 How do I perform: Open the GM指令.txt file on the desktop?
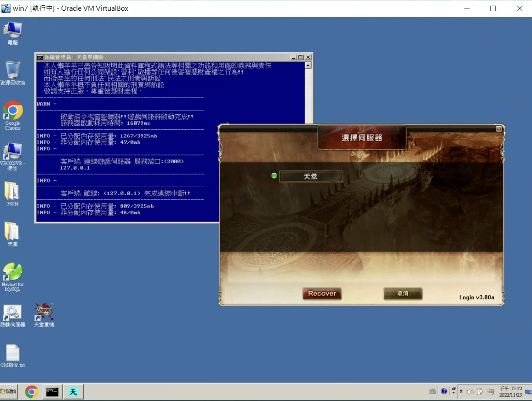[13, 356]
